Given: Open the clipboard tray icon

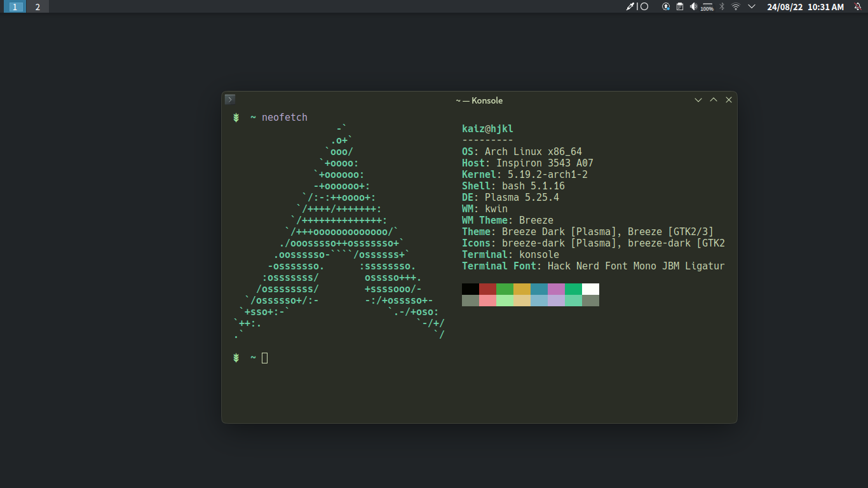Looking at the screenshot, I should pos(679,6).
